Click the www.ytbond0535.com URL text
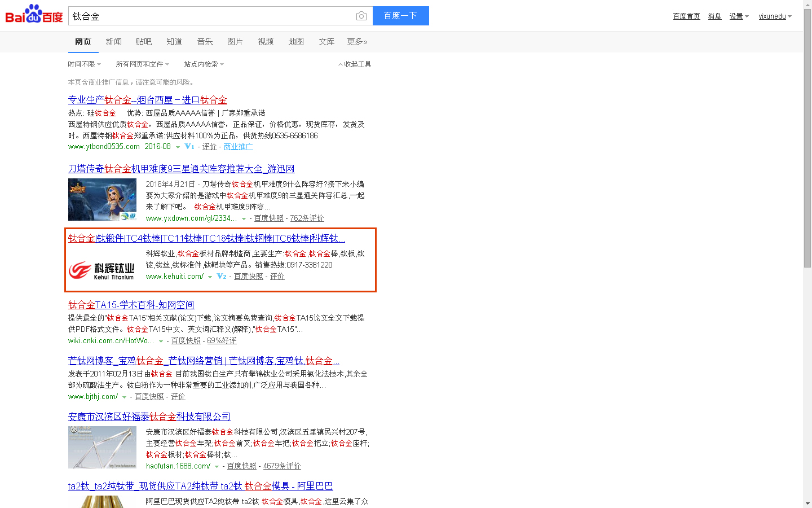The height and width of the screenshot is (508, 812). pos(104,147)
